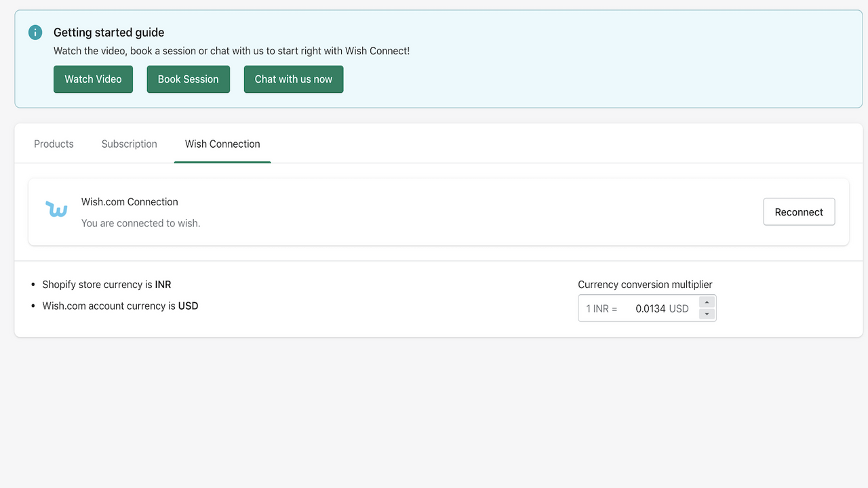The image size is (868, 488).
Task: Open the Products tab
Action: pyautogui.click(x=54, y=144)
